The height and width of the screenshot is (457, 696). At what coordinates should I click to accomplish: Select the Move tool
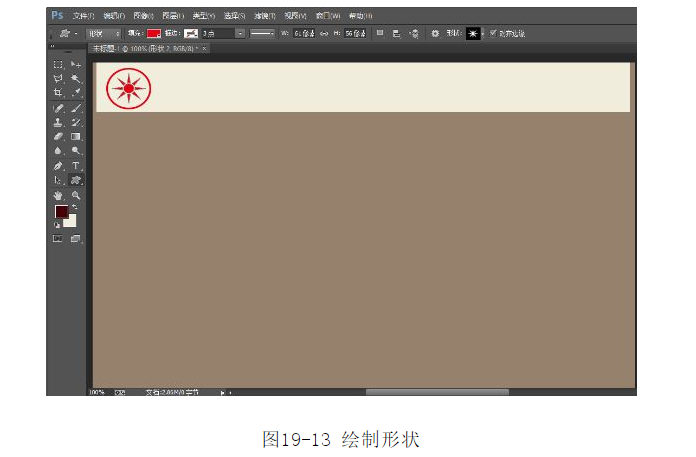coord(76,64)
